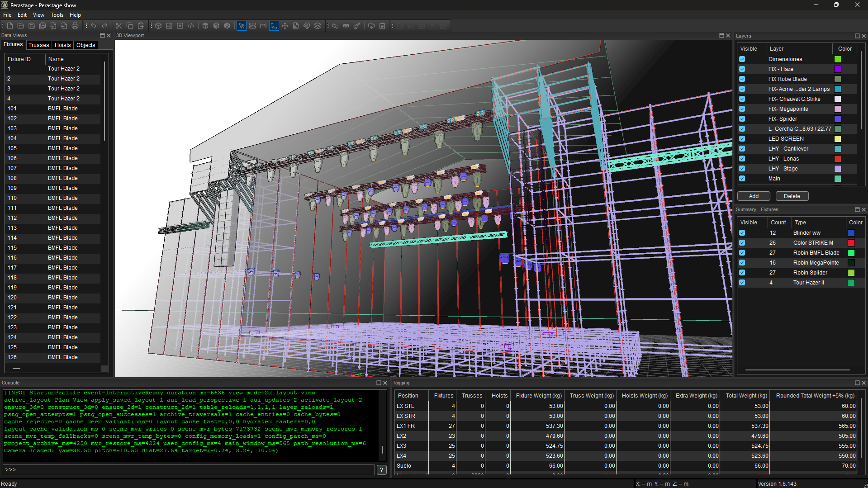Select the pointer selection tool icon
Screen dimensions: 868x488
242,26
